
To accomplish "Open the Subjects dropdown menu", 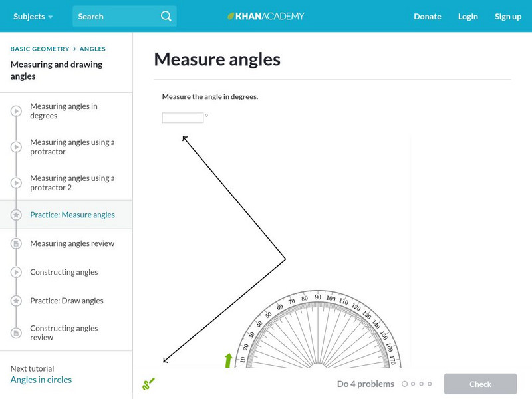I will tap(33, 16).
